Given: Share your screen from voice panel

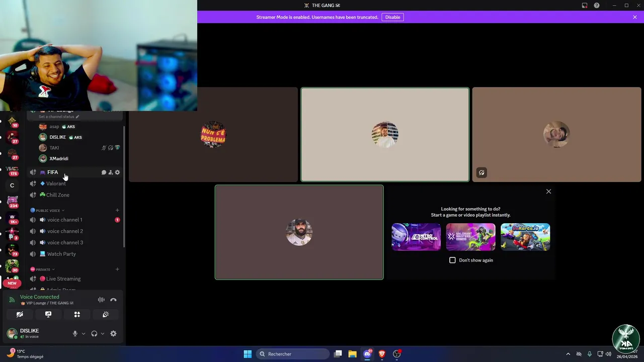Looking at the screenshot, I should coord(48,314).
